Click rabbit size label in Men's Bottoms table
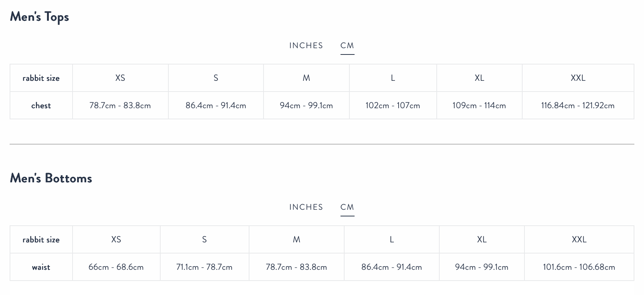 (x=41, y=240)
